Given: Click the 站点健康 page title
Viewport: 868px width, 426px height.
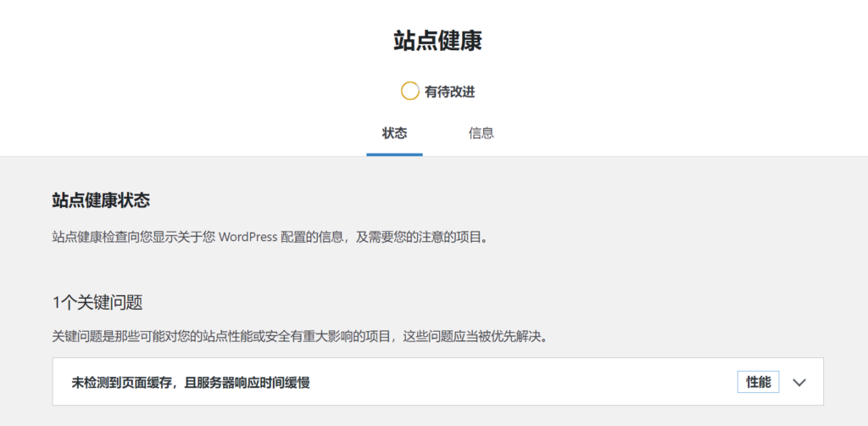Looking at the screenshot, I should coord(438,42).
